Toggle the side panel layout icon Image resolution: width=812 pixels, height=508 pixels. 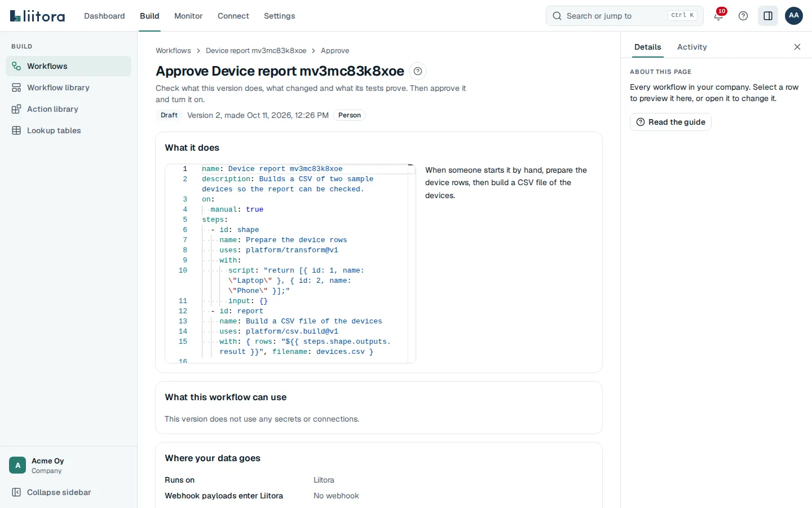pos(768,16)
